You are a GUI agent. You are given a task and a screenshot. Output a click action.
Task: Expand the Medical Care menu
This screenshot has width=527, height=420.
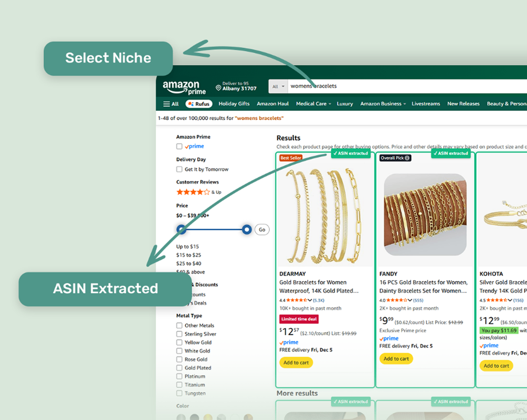tap(313, 104)
